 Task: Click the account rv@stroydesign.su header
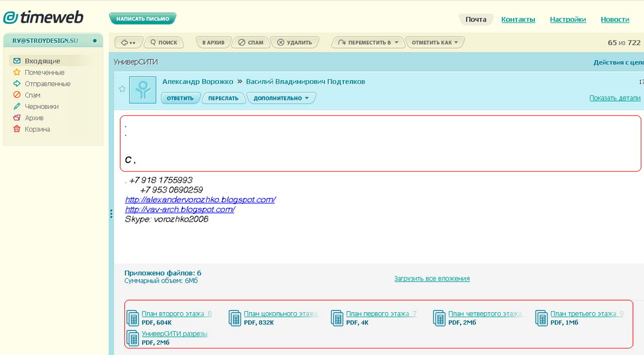point(53,41)
